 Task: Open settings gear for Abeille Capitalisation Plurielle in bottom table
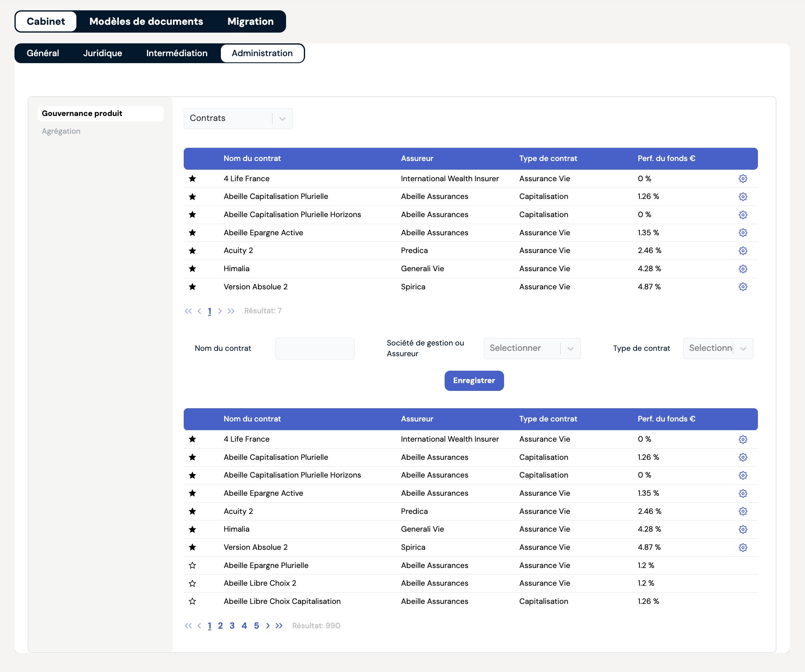point(743,457)
